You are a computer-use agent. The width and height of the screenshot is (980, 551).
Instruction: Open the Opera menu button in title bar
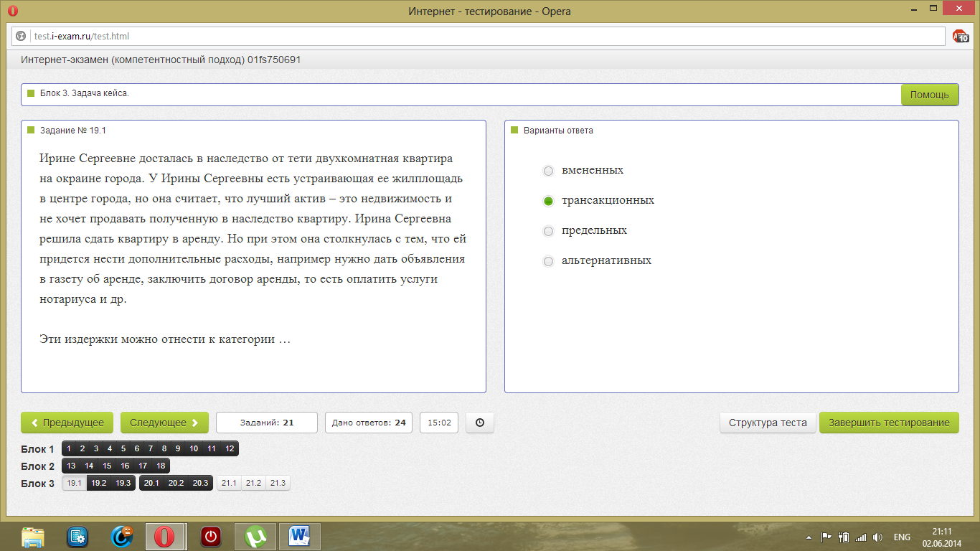[12, 11]
